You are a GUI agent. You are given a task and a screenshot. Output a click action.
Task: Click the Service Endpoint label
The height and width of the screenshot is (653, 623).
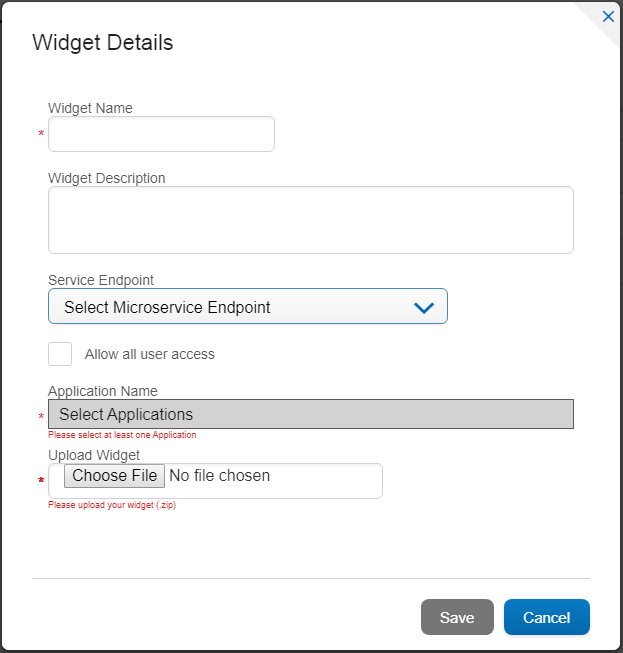[x=101, y=280]
